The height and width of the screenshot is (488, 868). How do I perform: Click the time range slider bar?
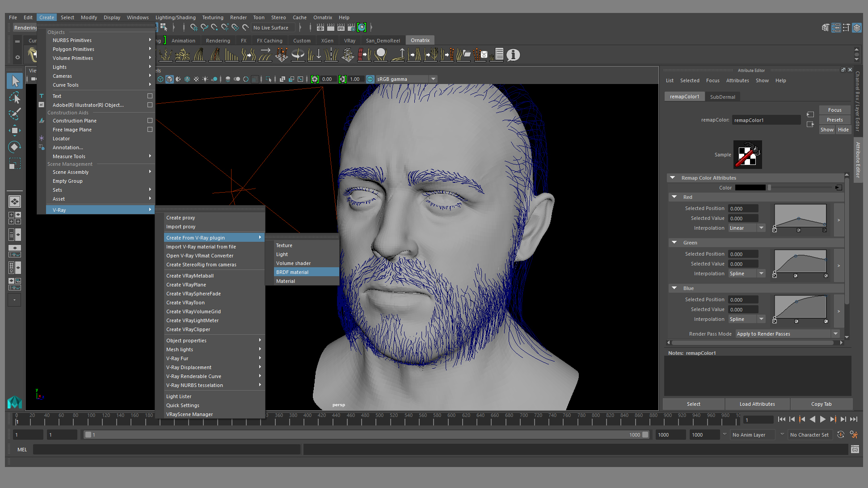click(x=367, y=435)
